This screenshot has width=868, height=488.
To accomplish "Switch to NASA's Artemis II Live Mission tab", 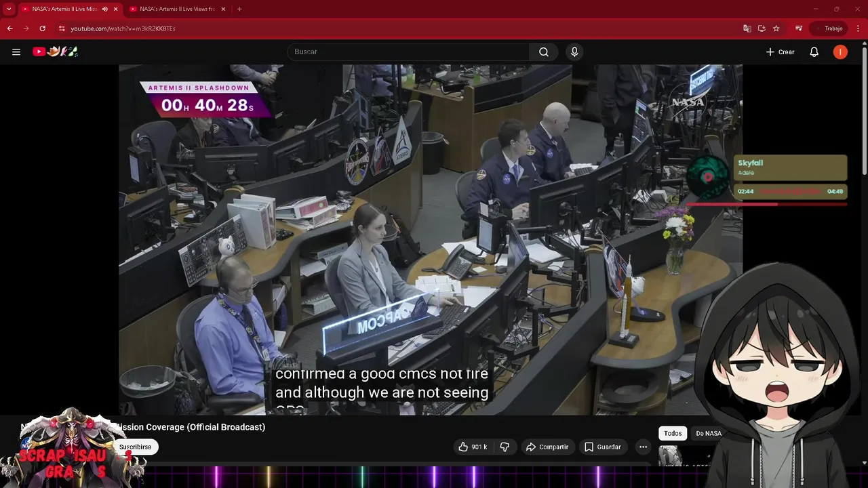I will (x=65, y=9).
